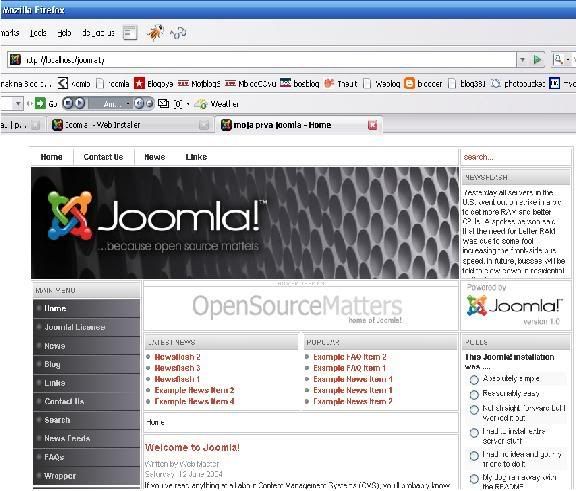Open Blog in the main menu

pos(86,364)
